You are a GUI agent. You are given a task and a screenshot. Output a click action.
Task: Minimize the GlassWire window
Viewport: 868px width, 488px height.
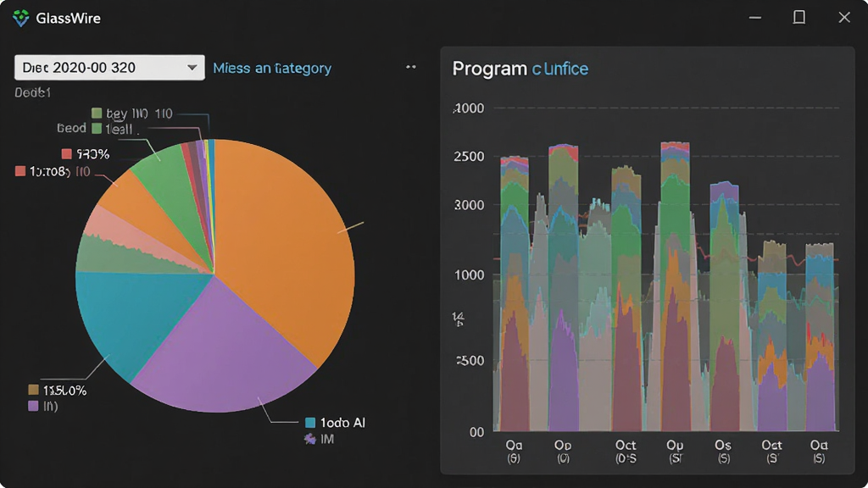[x=755, y=18]
